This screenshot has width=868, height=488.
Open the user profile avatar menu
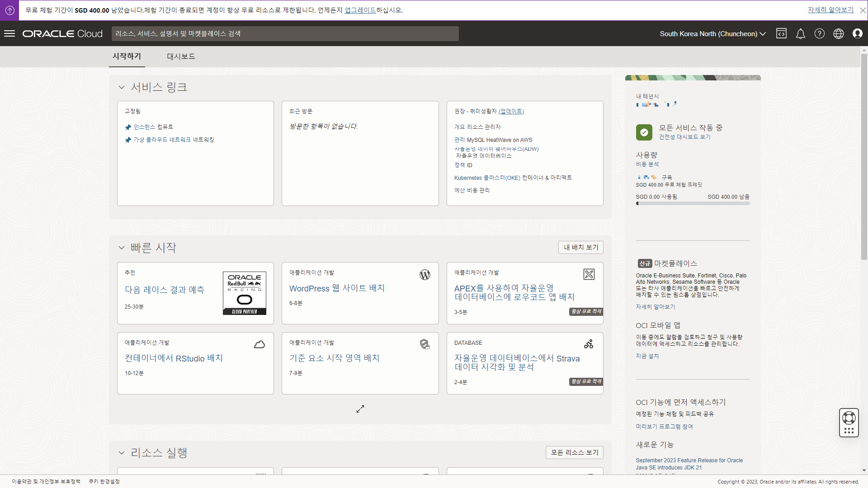[x=857, y=33]
